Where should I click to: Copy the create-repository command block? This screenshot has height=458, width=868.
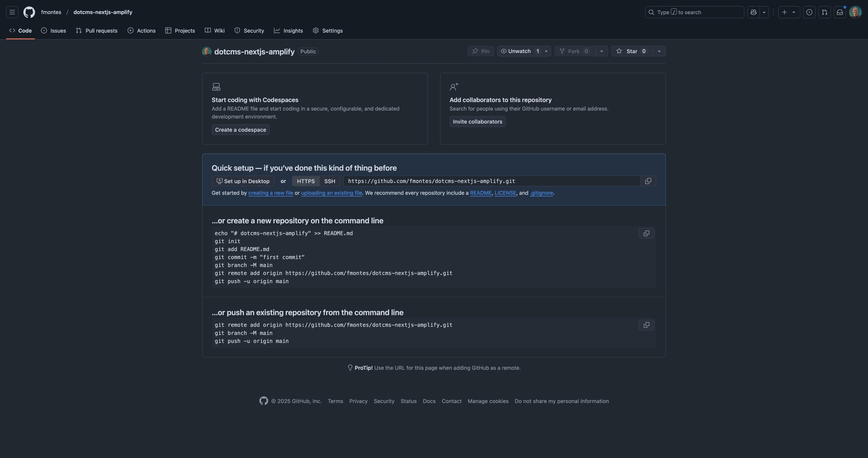(x=646, y=233)
